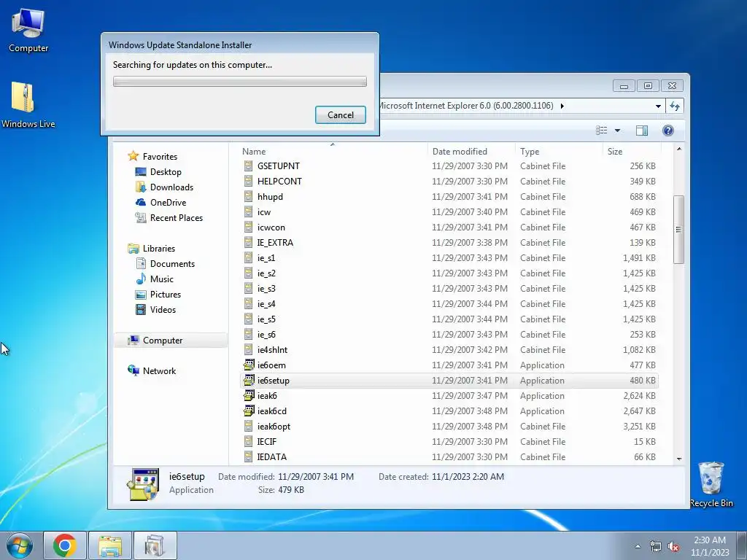Screen dimensions: 747x560
Task: Select the ieak6cd application icon
Action: (249, 411)
